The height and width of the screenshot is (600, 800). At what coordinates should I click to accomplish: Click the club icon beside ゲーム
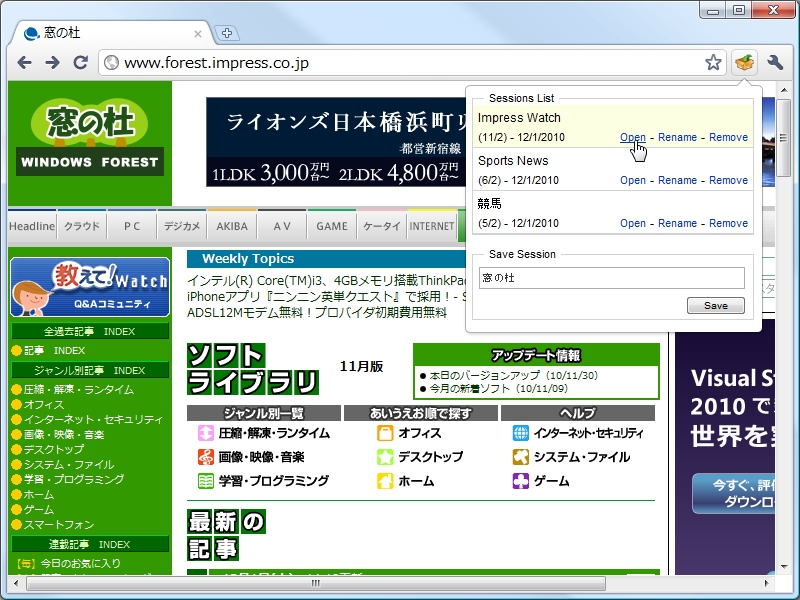(521, 478)
